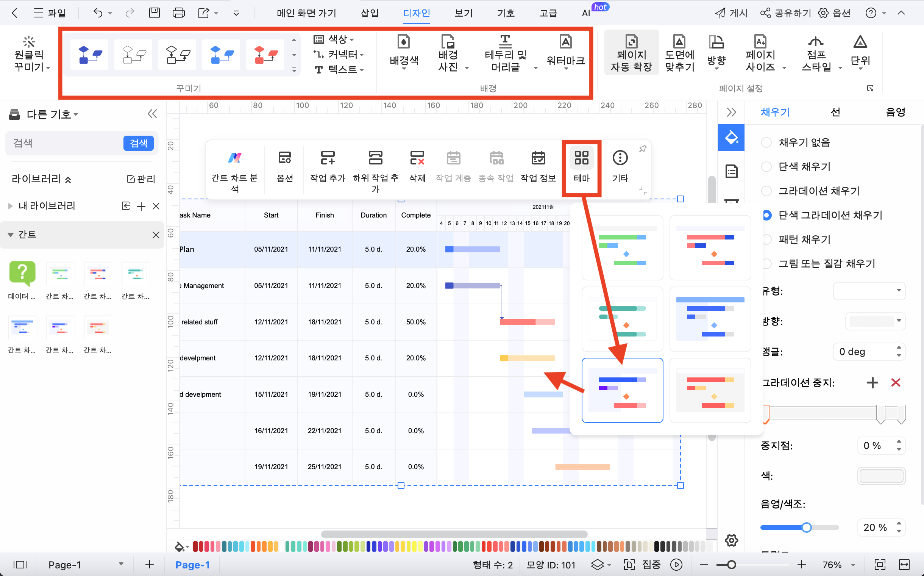Add a gradient stop with plus button
924x576 pixels.
click(x=872, y=382)
